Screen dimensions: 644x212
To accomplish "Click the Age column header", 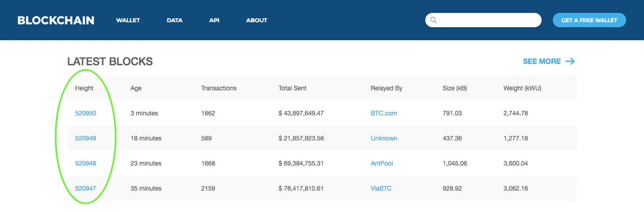I will pos(136,88).
